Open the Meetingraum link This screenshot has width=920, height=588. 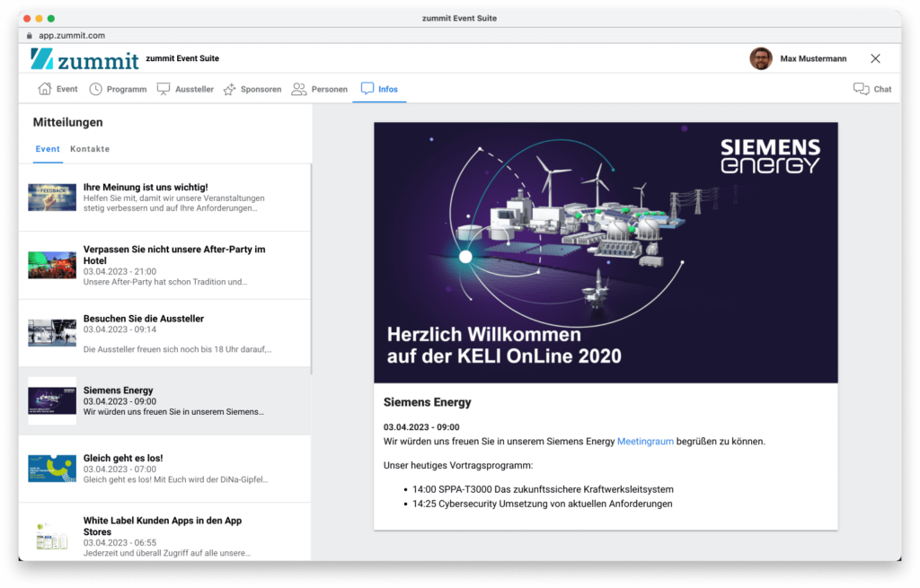tap(643, 441)
